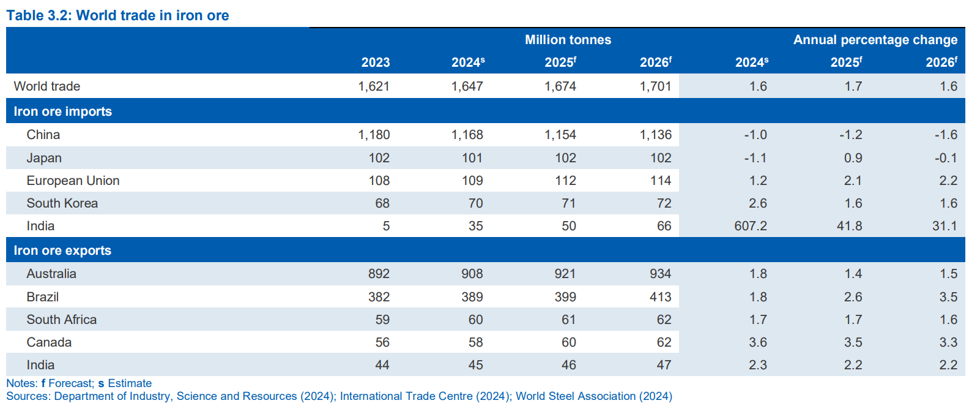Click the 'Sources: Department of Industry' line

pos(340,396)
